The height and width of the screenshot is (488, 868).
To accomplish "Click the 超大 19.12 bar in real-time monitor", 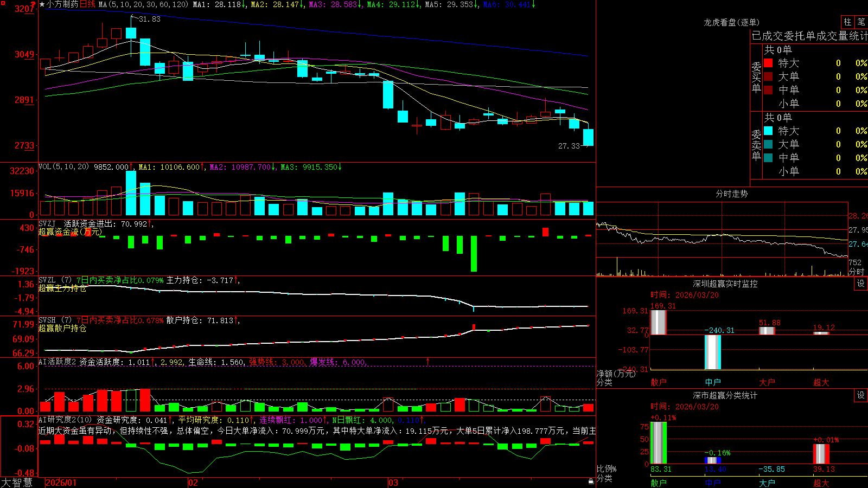I will tap(821, 333).
